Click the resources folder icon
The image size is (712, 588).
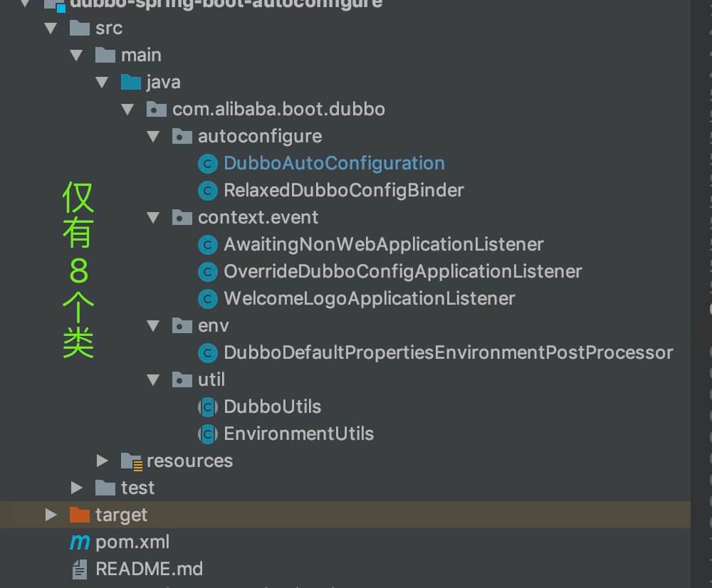[131, 461]
